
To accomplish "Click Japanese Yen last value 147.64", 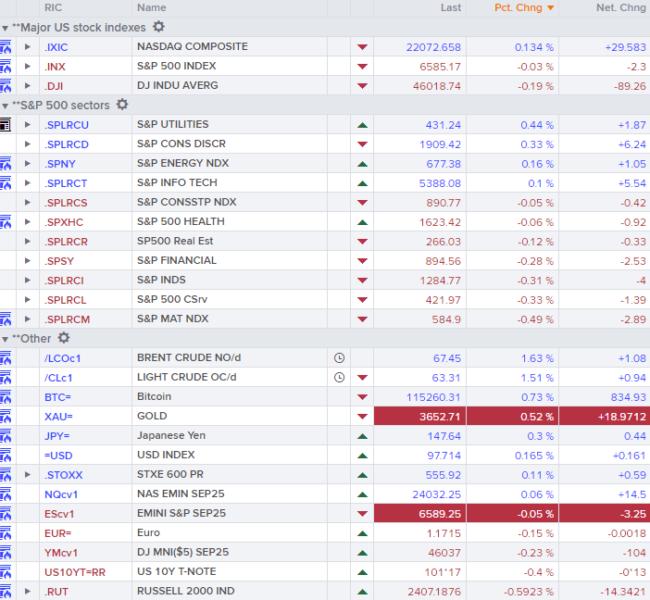I will click(444, 436).
